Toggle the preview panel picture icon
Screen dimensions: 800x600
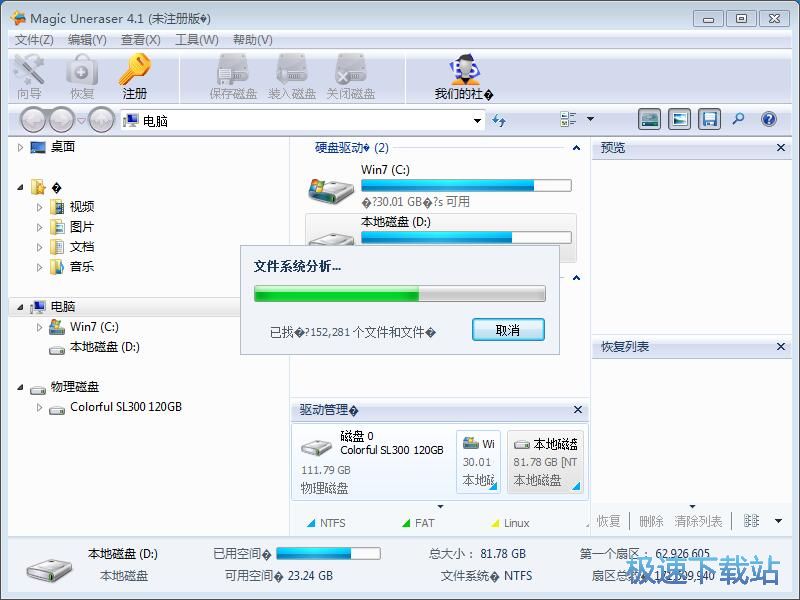click(x=680, y=120)
